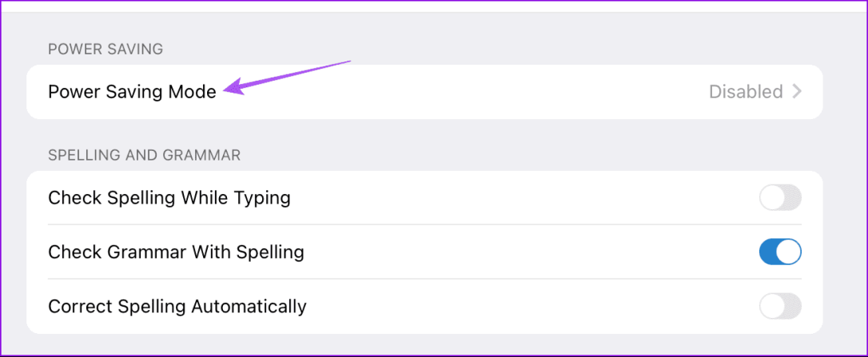Select the Check Grammar With Spelling label
868x357 pixels.
pyautogui.click(x=176, y=252)
